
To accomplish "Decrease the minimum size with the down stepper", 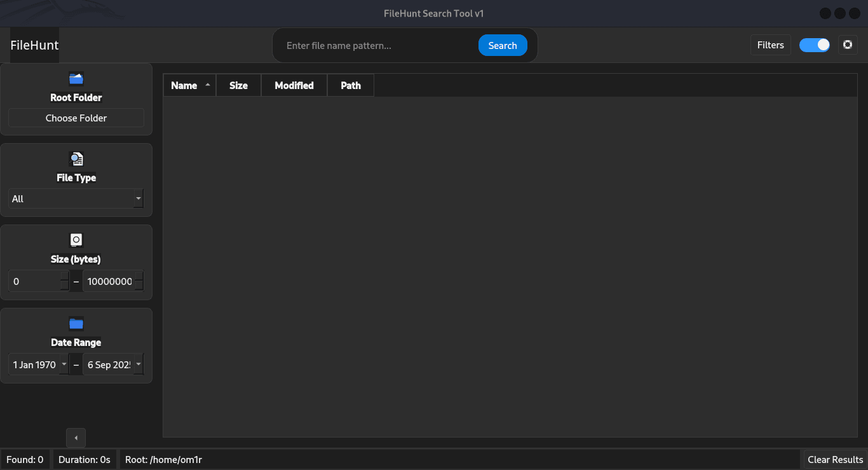I will (x=64, y=286).
